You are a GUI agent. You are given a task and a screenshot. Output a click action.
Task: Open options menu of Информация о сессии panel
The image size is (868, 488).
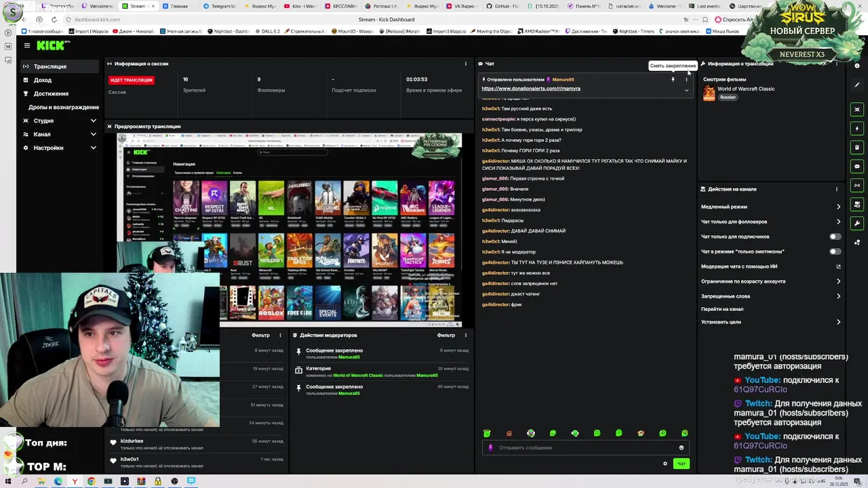click(x=465, y=64)
